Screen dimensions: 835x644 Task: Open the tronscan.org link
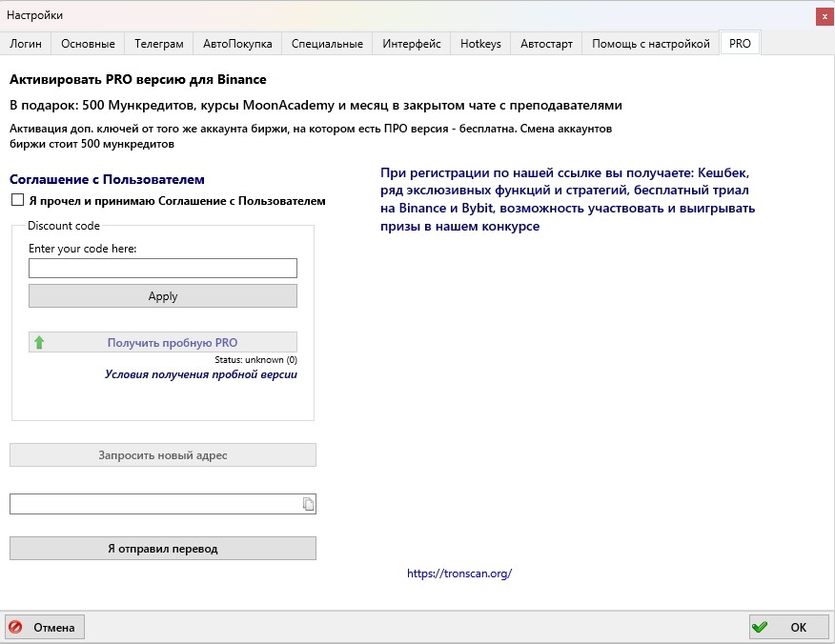tap(459, 574)
